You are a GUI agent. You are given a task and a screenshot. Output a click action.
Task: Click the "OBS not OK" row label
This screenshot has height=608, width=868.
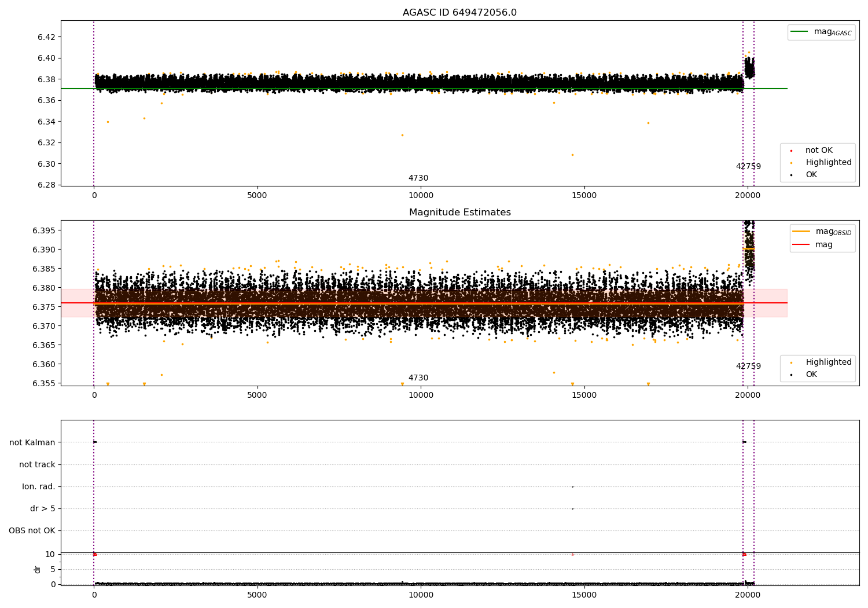pyautogui.click(x=32, y=530)
